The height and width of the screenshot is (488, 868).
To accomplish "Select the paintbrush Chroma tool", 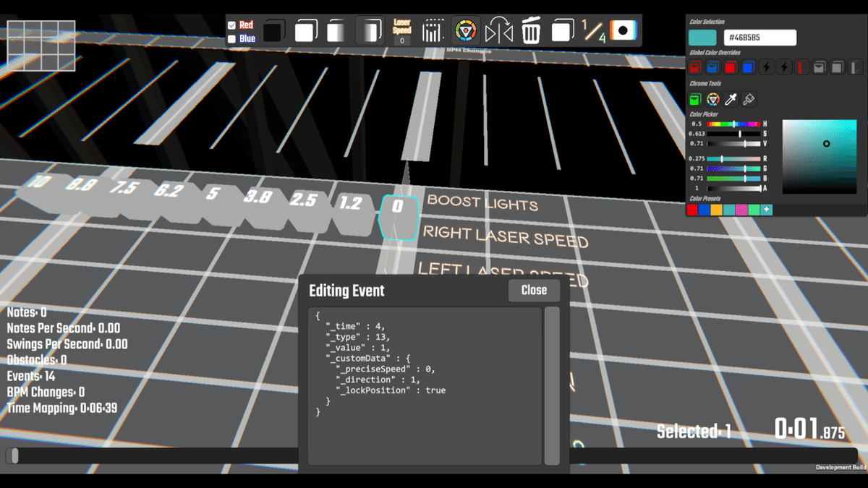I will pyautogui.click(x=749, y=99).
